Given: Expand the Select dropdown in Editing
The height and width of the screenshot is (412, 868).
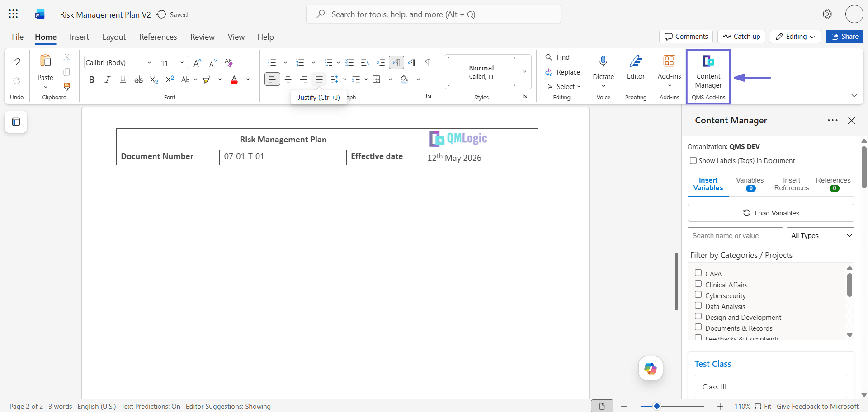Looking at the screenshot, I should coord(563,86).
